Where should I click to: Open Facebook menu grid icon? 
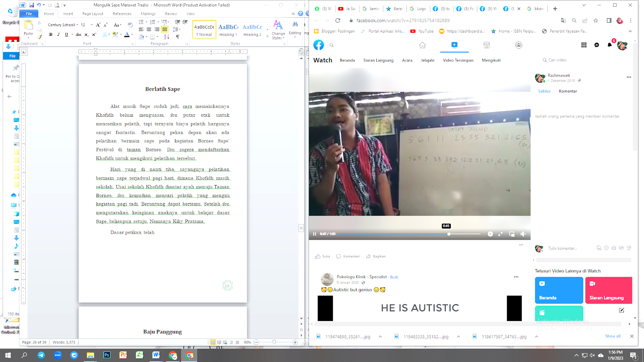(x=584, y=45)
